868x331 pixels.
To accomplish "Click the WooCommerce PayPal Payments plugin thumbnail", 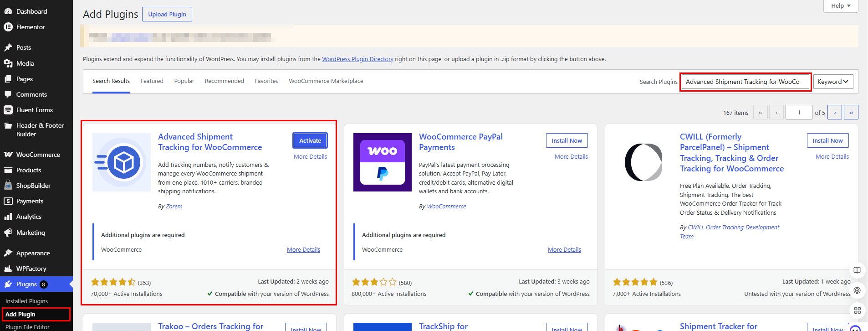I will click(383, 162).
